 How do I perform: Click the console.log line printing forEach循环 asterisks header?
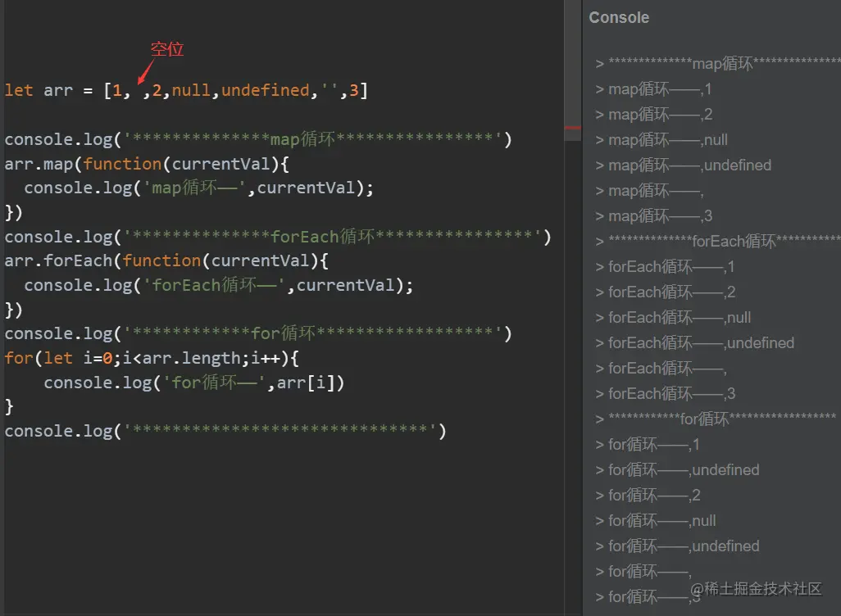coord(278,237)
